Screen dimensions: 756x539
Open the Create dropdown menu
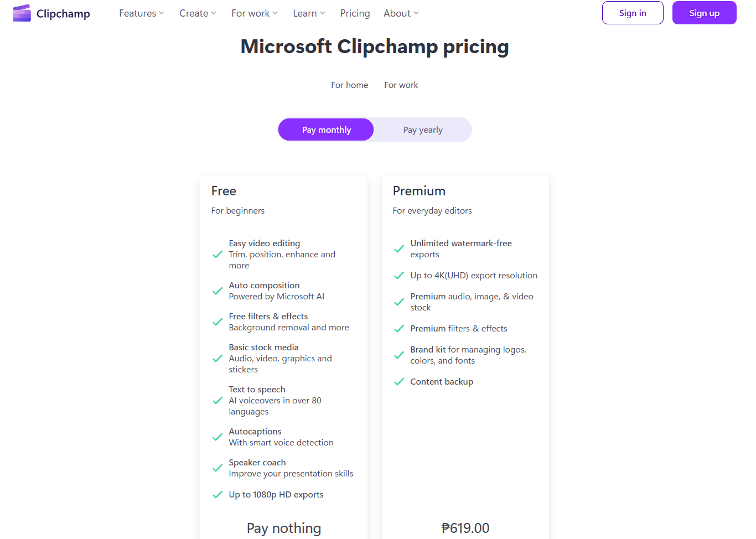pos(198,13)
